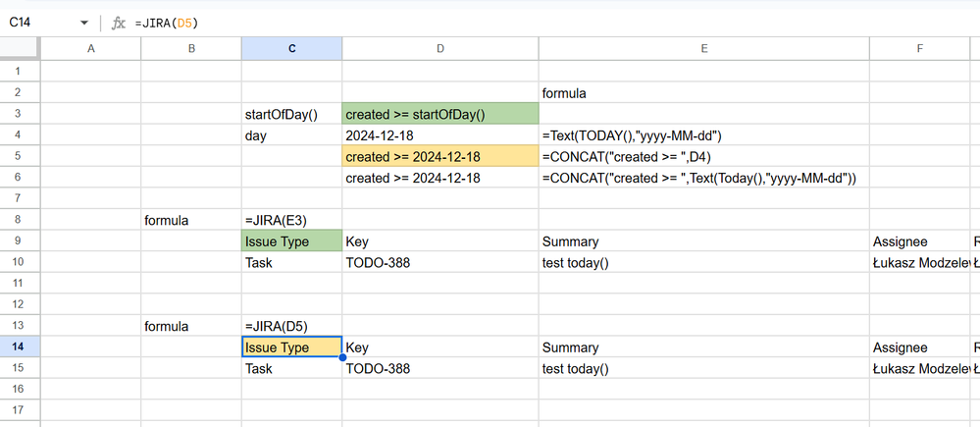The height and width of the screenshot is (427, 980).
Task: Click 'Key' cell in row 9
Action: tap(440, 241)
